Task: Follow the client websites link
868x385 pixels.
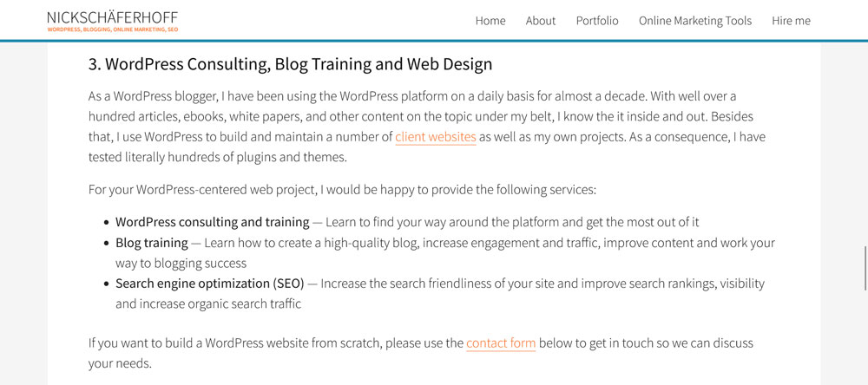Action: pyautogui.click(x=435, y=137)
